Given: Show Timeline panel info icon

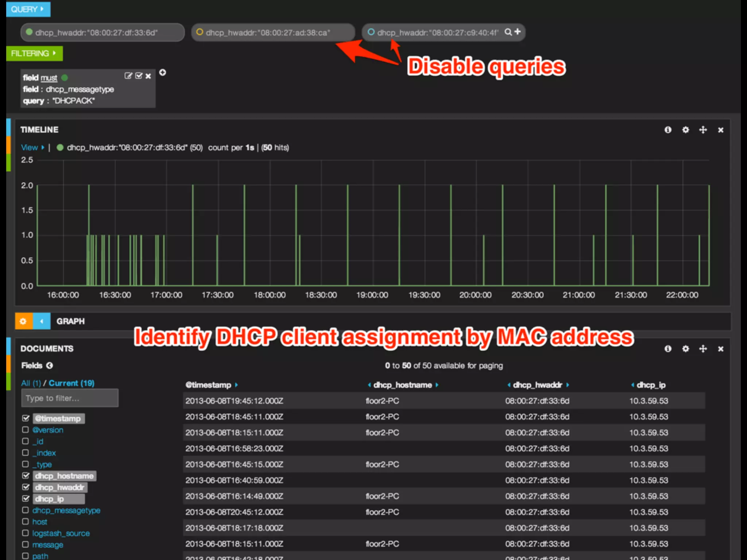Looking at the screenshot, I should (x=668, y=130).
